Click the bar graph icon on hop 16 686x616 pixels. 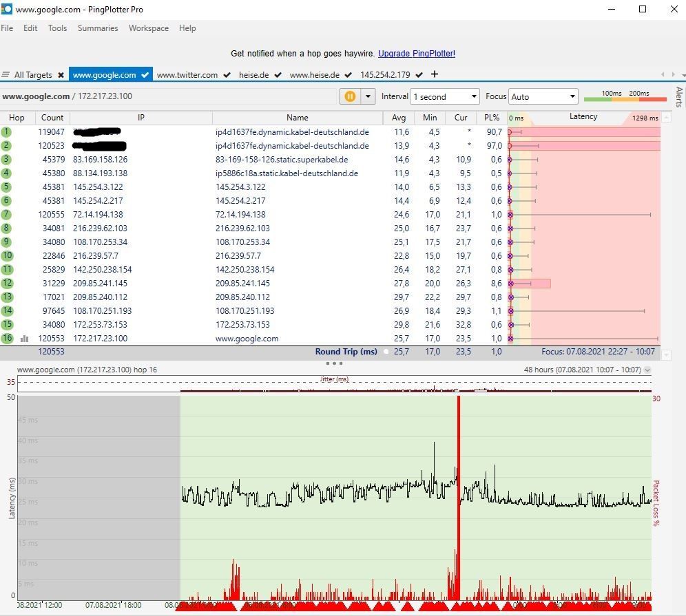(x=25, y=339)
